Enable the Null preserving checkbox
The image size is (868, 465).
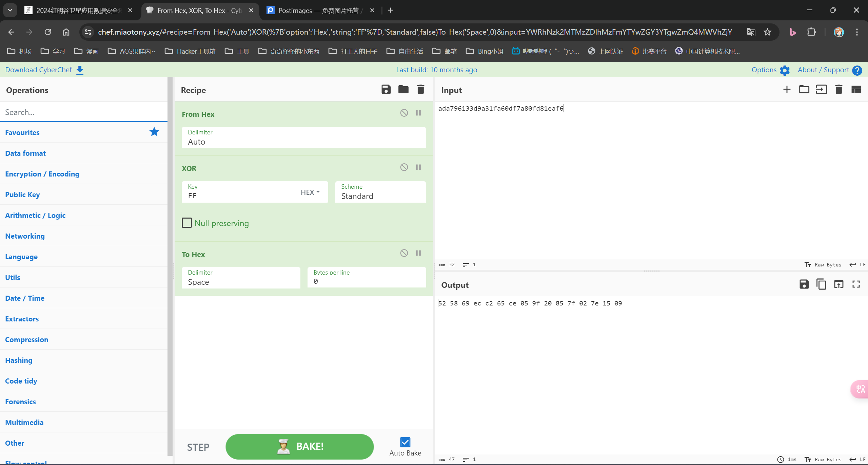pyautogui.click(x=187, y=223)
